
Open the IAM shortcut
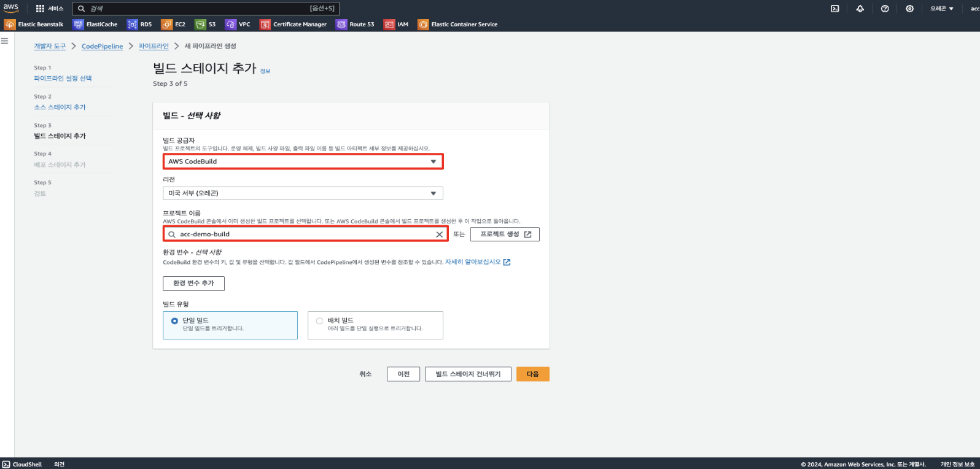point(396,25)
